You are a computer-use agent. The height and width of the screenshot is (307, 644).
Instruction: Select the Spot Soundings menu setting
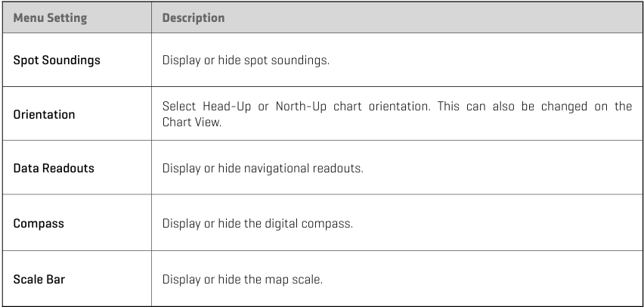tap(57, 60)
